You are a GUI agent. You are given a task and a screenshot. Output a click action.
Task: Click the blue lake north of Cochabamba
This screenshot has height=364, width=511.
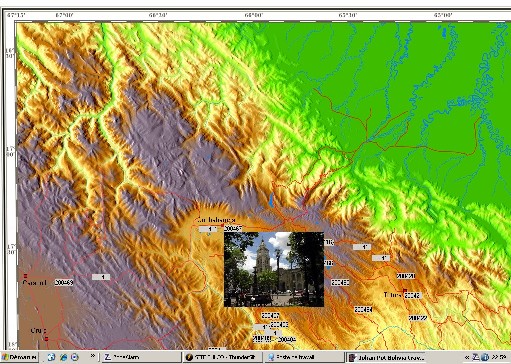tap(272, 199)
